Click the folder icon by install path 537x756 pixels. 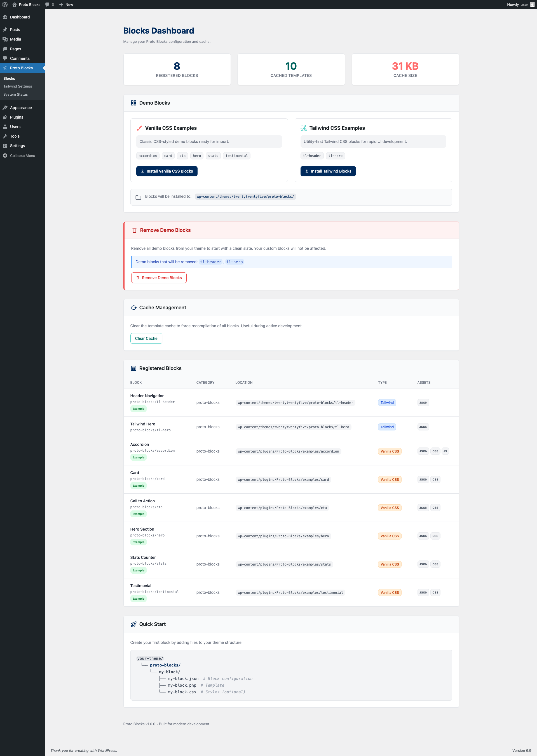[x=139, y=197]
